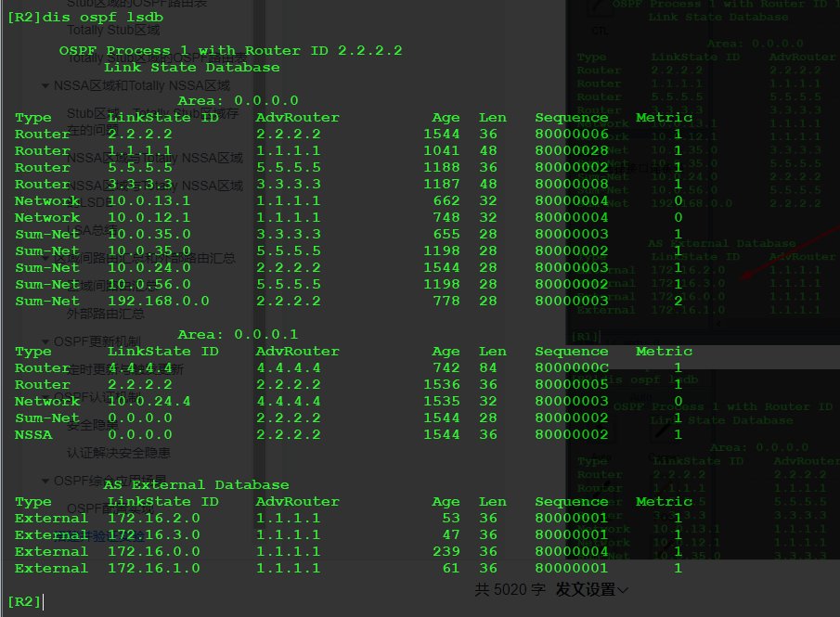Click the age value 748
This screenshot has width=840, height=617.
(446, 217)
